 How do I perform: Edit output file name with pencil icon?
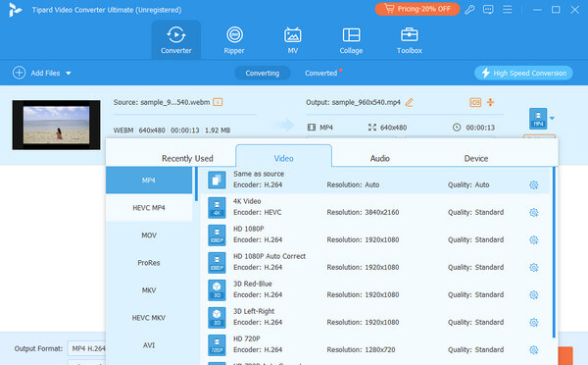click(x=409, y=102)
